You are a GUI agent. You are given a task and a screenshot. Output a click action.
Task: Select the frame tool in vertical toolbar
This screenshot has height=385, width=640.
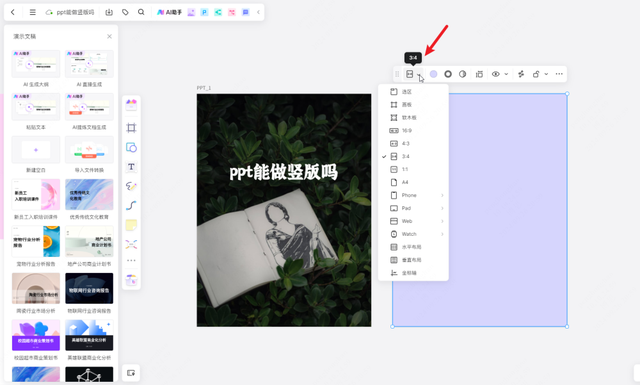coord(131,128)
